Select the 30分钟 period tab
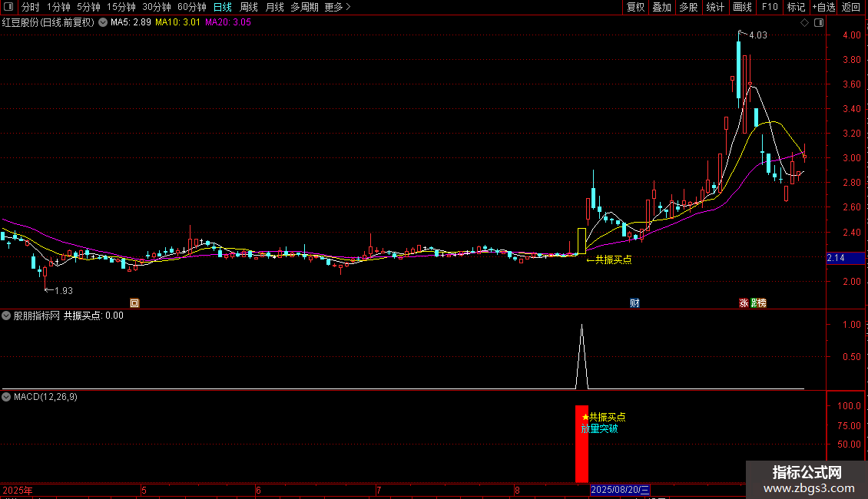The image size is (868, 499). [157, 7]
